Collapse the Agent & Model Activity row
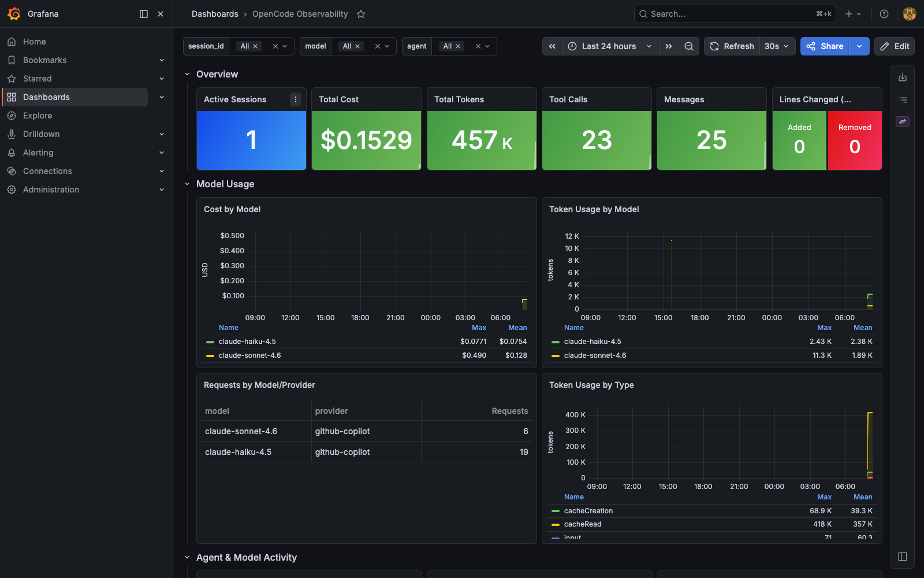Viewport: 924px width, 578px height. pos(187,557)
